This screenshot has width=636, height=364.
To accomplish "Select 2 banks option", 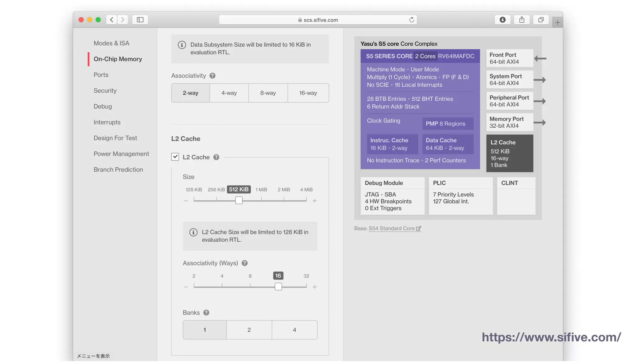I will tap(249, 330).
